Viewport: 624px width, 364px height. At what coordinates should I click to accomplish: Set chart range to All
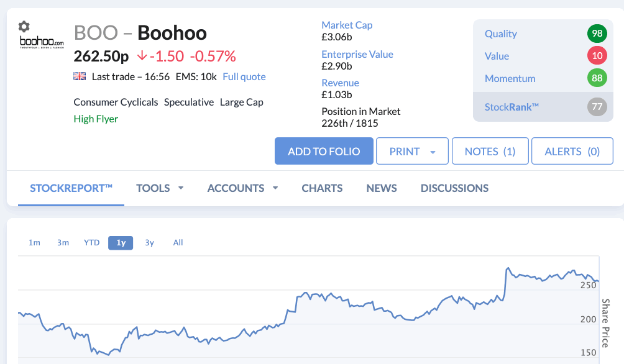pos(178,243)
